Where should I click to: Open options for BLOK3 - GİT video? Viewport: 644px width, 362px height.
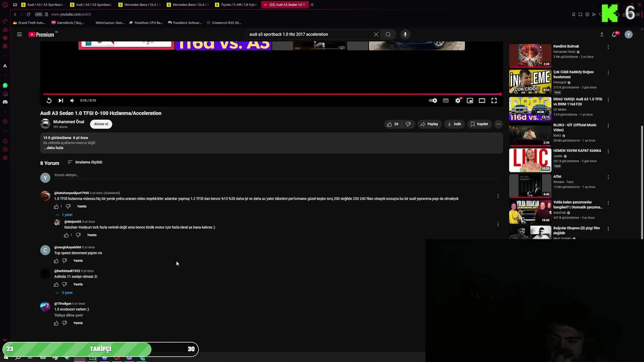coord(608,126)
